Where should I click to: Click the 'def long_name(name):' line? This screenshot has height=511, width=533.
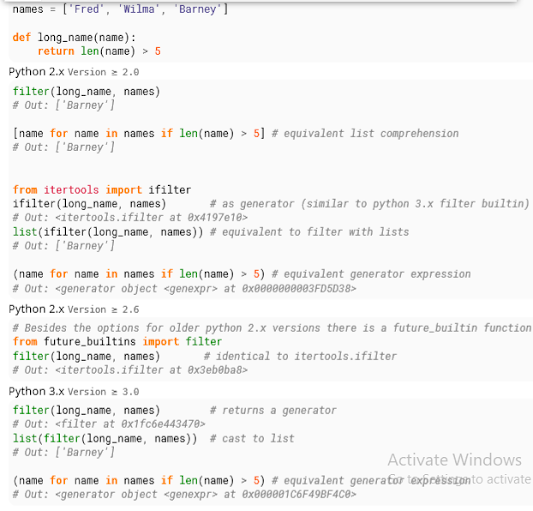point(74,37)
